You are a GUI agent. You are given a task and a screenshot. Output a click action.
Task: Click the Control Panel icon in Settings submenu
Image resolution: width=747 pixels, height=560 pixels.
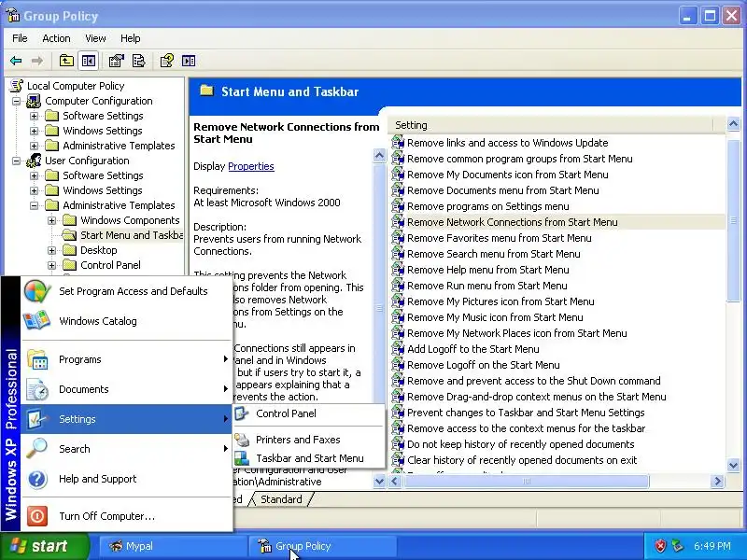tap(242, 413)
